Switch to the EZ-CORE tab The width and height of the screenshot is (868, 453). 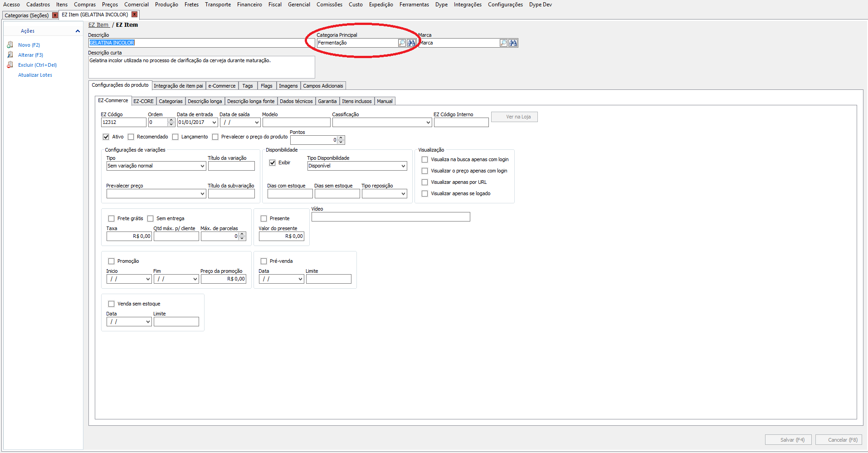143,101
